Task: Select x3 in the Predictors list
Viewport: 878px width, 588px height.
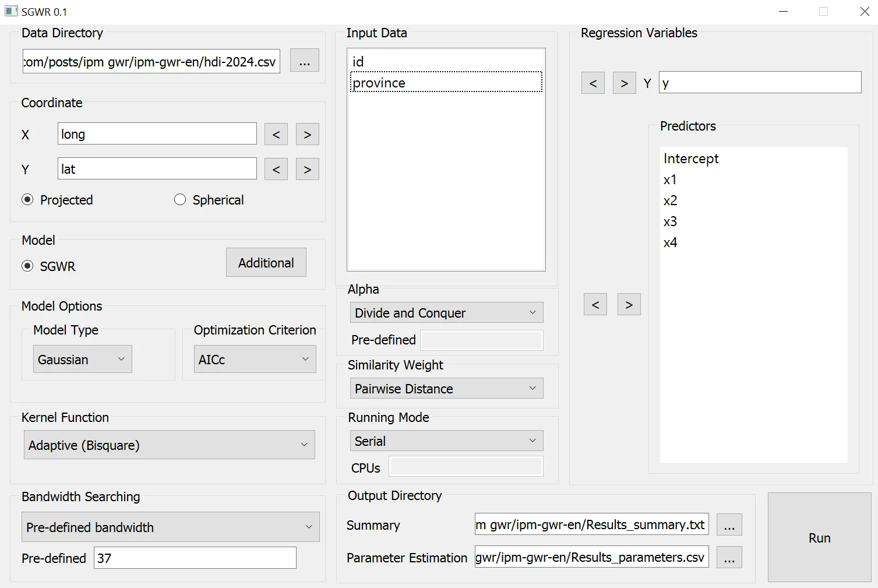Action: 670,221
